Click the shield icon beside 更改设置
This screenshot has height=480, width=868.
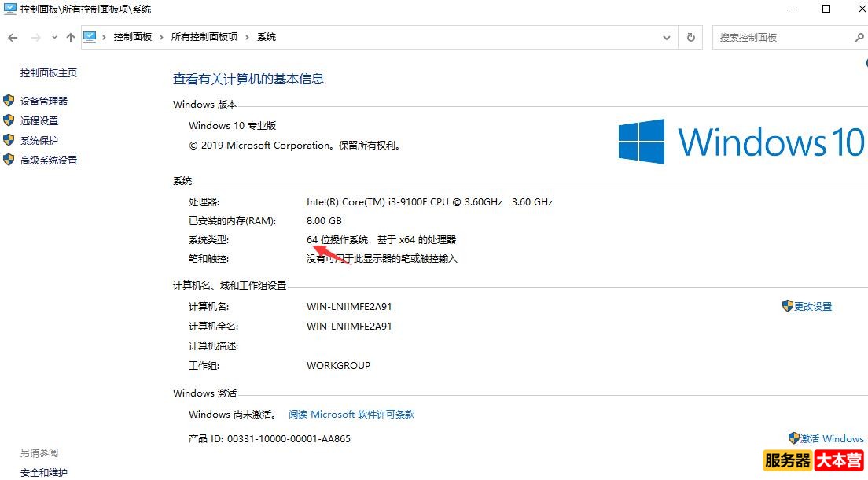(x=788, y=306)
